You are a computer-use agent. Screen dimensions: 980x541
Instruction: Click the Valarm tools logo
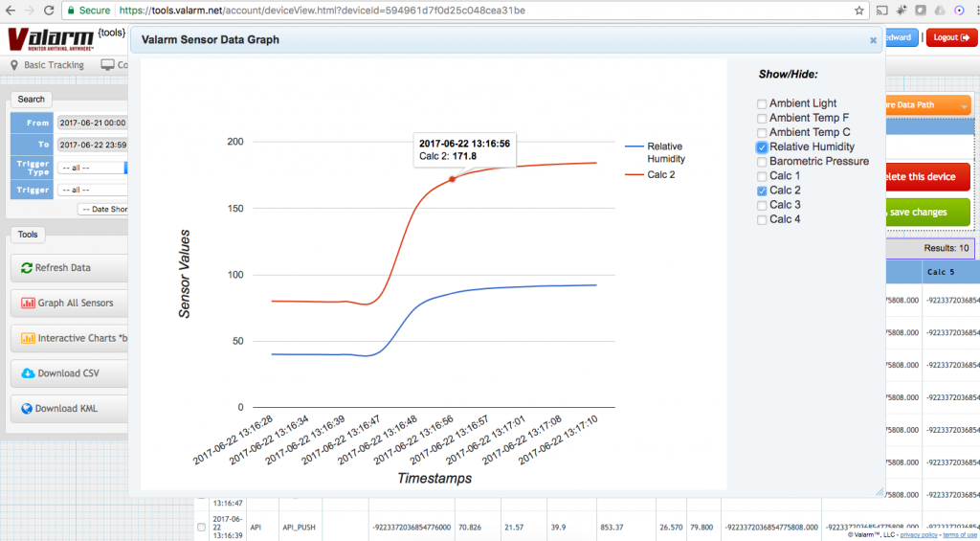coord(66,39)
